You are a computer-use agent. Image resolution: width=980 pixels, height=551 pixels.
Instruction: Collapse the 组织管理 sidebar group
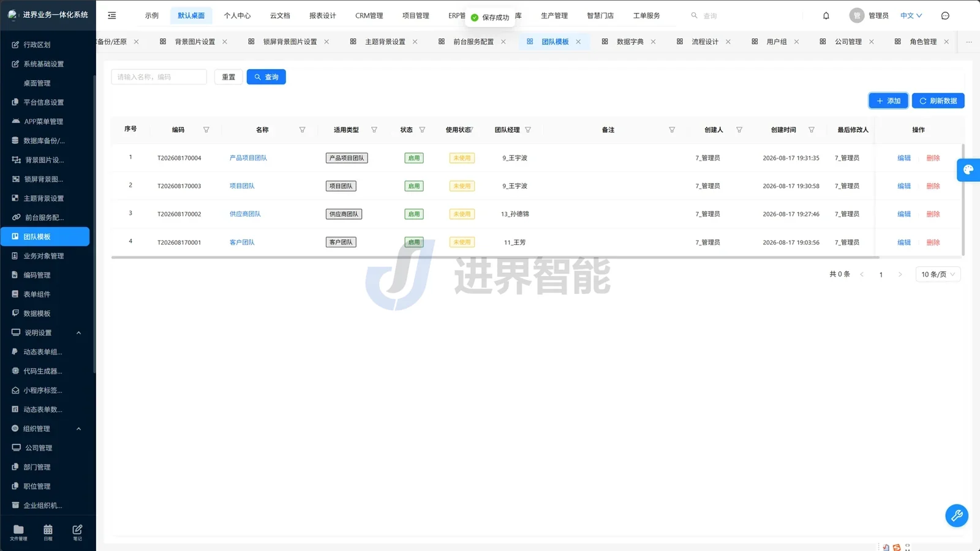point(78,429)
